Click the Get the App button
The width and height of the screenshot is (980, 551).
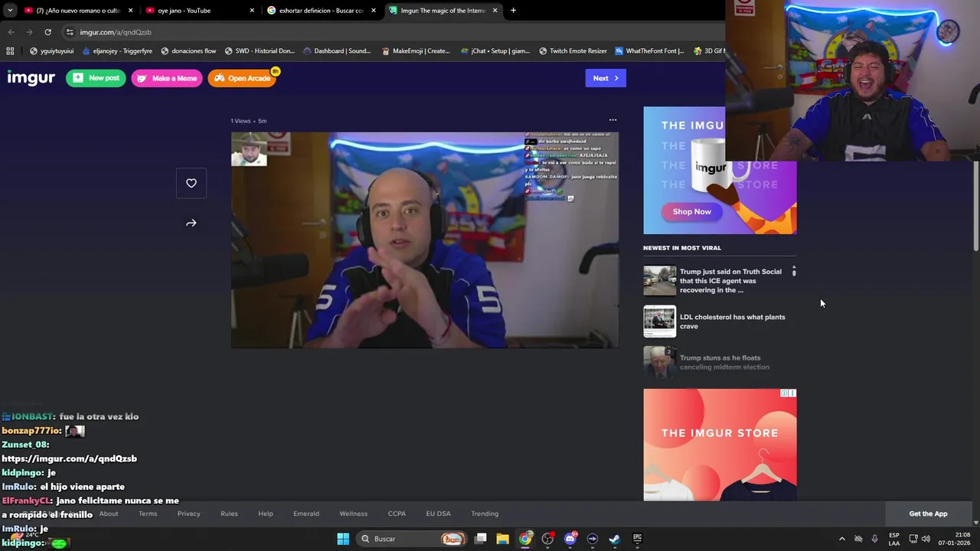tap(928, 514)
